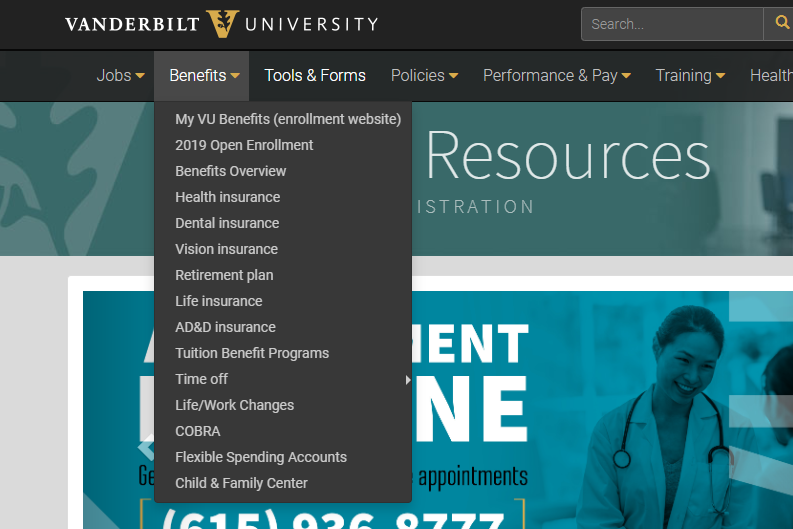
Task: Open the Health menu item
Action: pyautogui.click(x=771, y=75)
